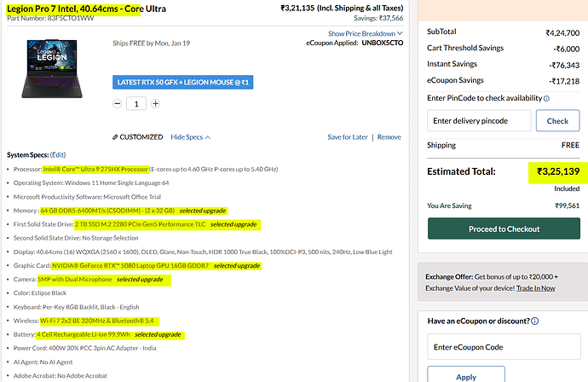Click Save for Later link
The image size is (588, 382).
[348, 137]
